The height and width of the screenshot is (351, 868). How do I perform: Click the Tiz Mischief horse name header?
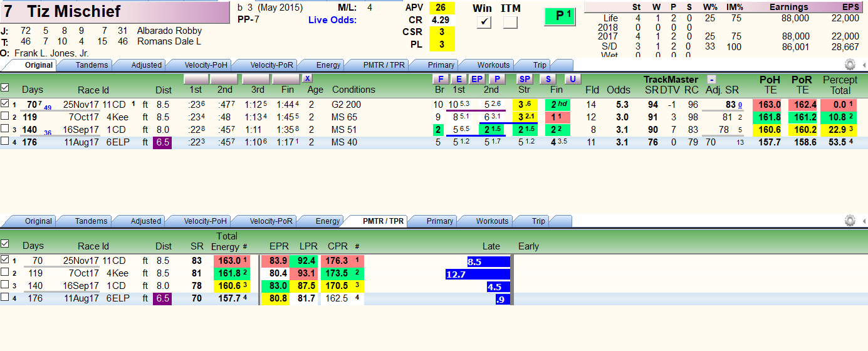[x=115, y=11]
